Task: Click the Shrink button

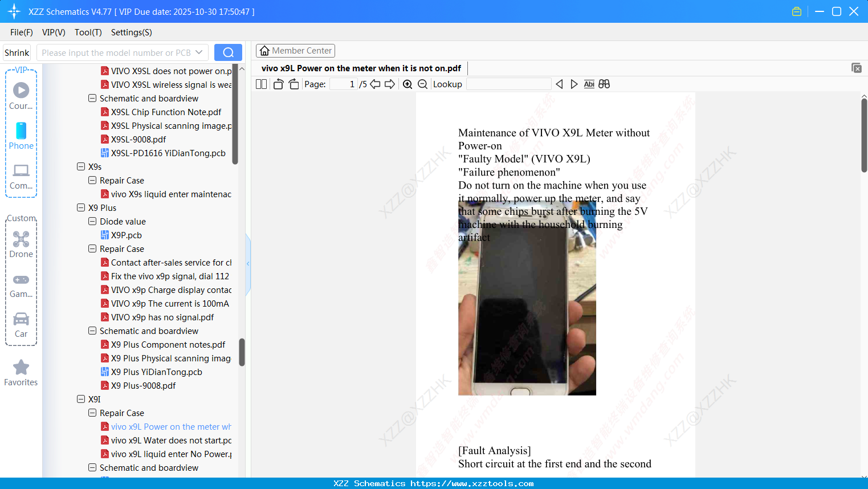Action: 17,52
